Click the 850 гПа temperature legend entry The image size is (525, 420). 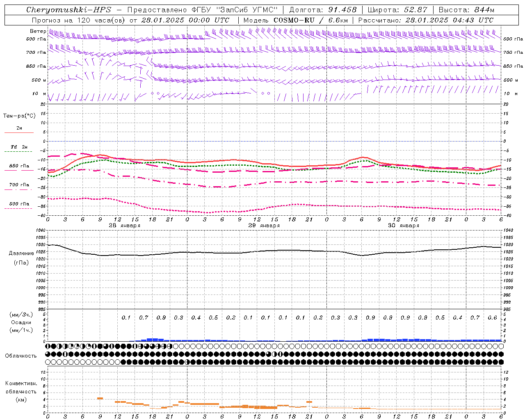(19, 166)
